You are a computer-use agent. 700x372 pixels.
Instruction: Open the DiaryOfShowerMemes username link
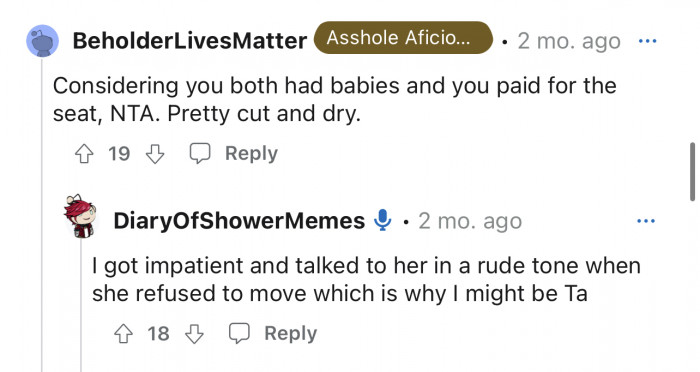pos(239,221)
